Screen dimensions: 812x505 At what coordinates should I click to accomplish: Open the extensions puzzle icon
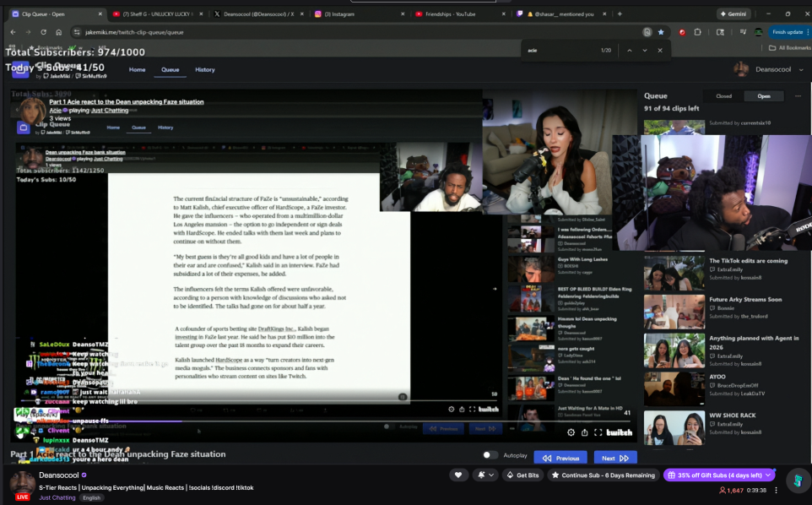point(697,32)
